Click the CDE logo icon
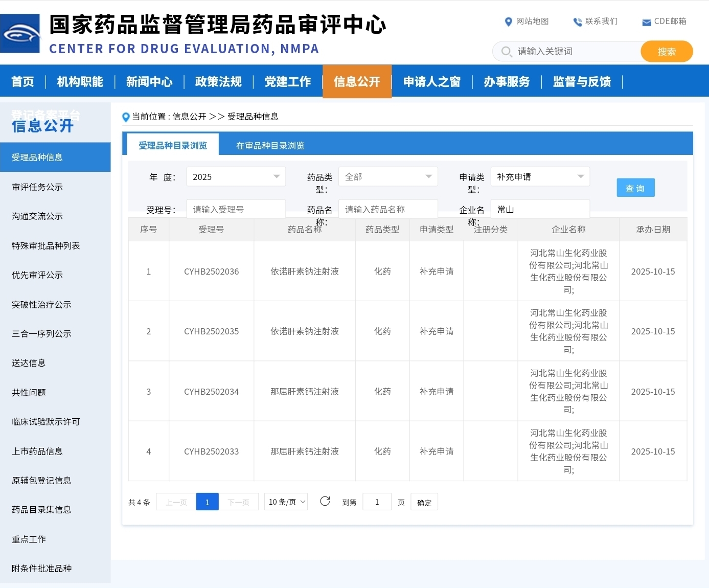Screen dimensions: 709x588 (x=20, y=34)
